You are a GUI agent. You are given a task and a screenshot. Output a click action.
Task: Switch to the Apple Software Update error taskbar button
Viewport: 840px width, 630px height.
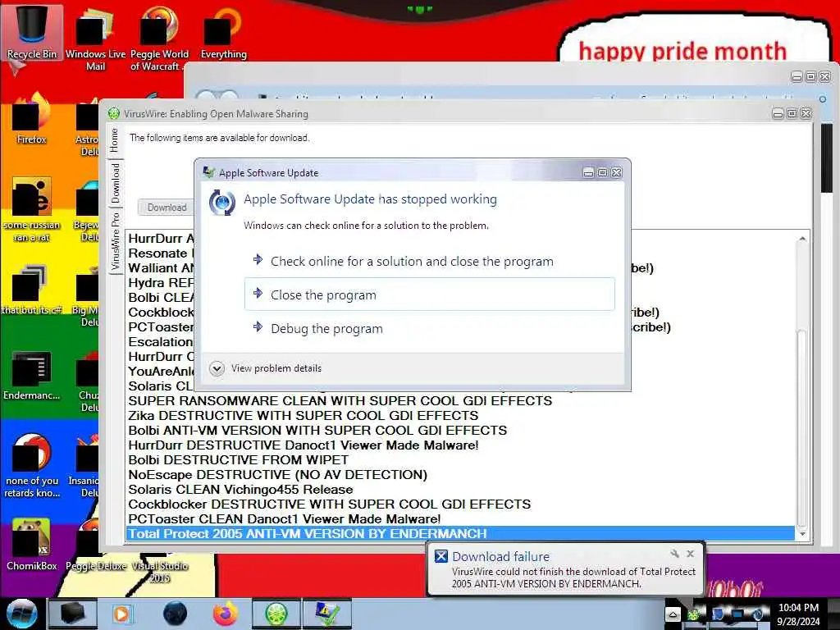pos(327,614)
